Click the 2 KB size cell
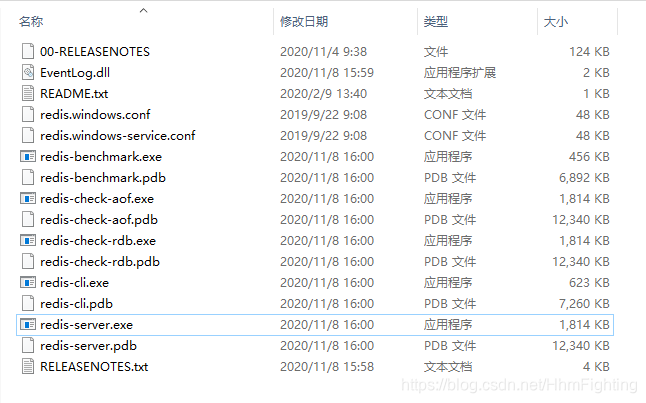This screenshot has height=403, width=646. [596, 73]
